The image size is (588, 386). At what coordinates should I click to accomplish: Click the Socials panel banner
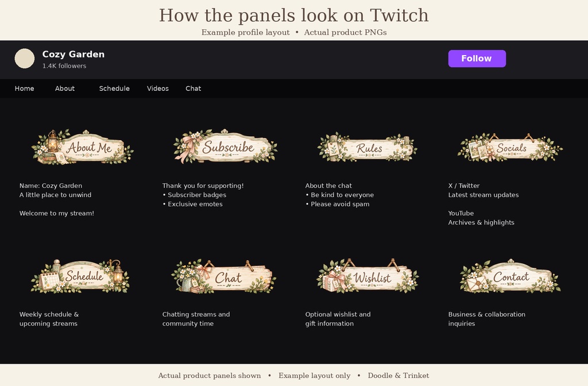[510, 148]
